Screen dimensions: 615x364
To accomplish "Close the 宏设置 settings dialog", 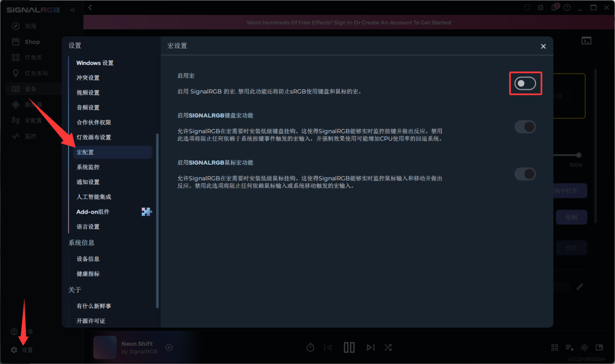I will click(543, 46).
